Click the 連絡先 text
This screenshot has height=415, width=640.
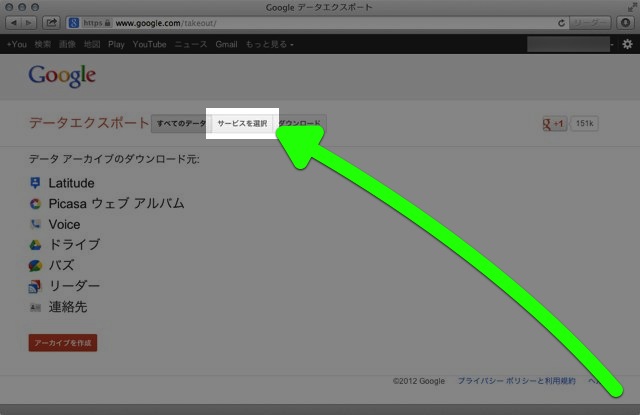point(68,307)
